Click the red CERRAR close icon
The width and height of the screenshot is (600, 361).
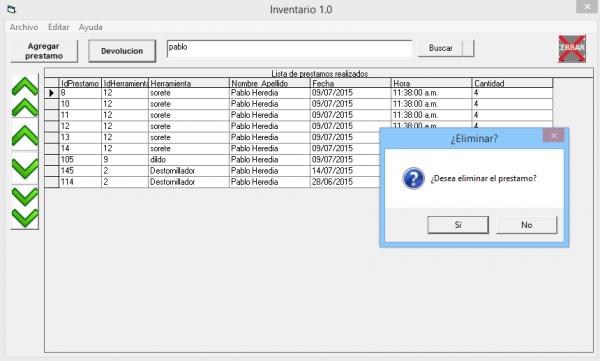tap(572, 49)
